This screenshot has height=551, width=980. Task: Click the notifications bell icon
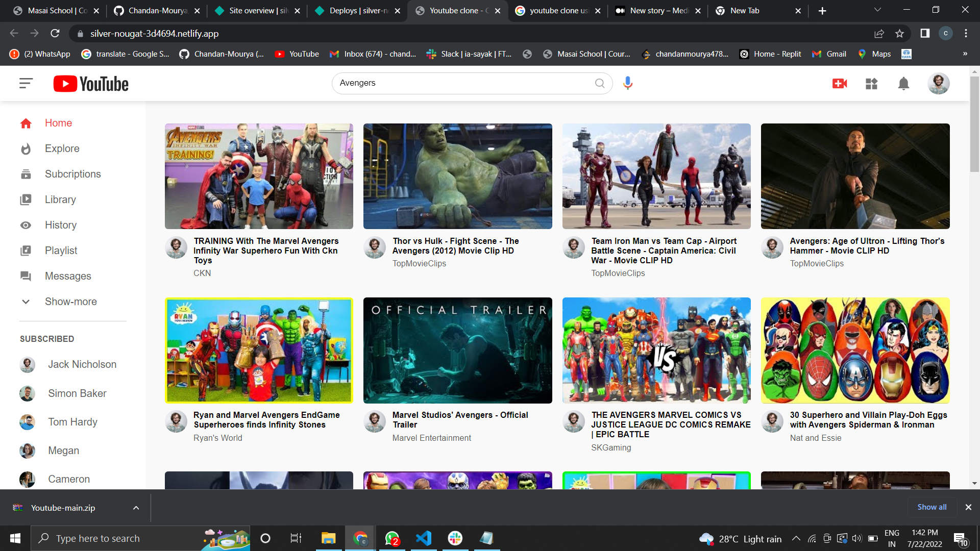point(903,83)
